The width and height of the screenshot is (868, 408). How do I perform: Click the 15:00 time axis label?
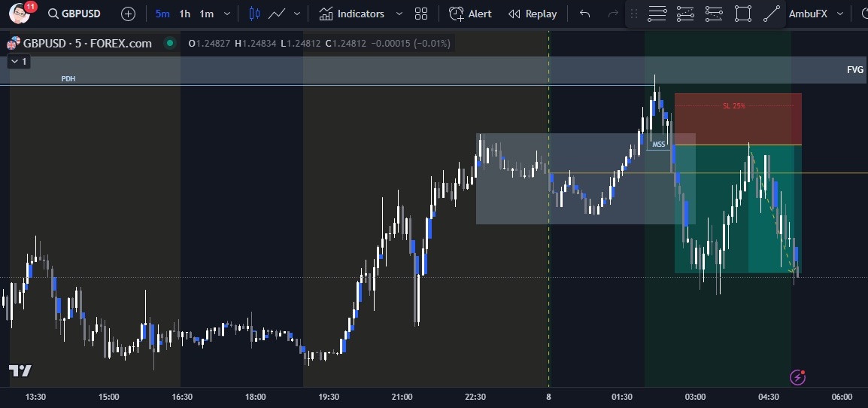click(108, 397)
